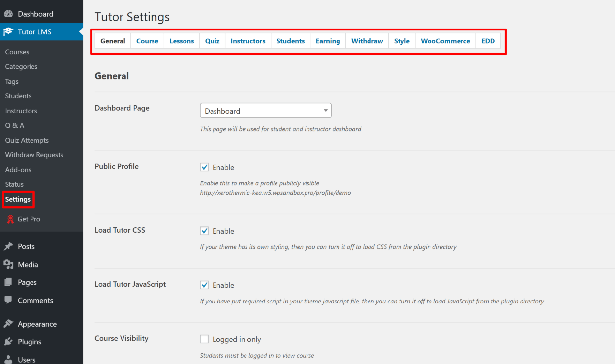Open the Lessons settings tab
The image size is (615, 364).
182,41
